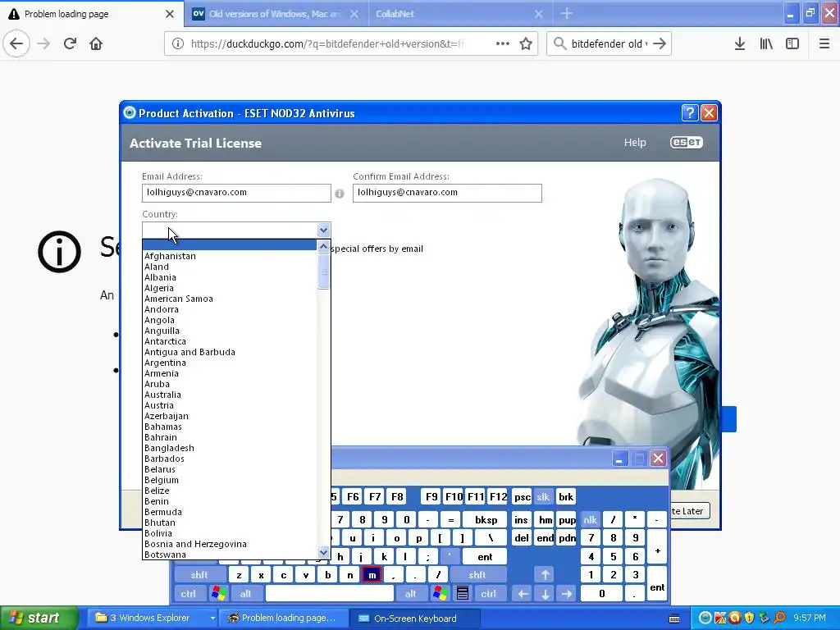The width and height of the screenshot is (840, 630).
Task: Click the security shield tray icon
Action: click(749, 618)
